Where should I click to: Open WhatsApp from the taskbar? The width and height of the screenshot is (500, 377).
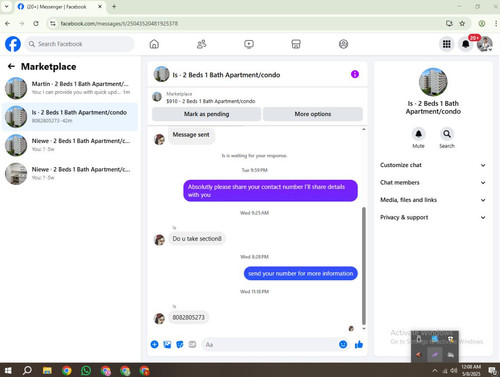pos(86,370)
